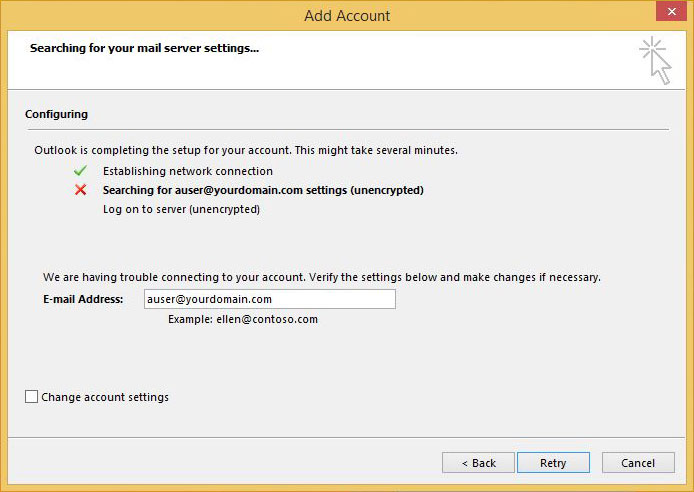694x492 pixels.
Task: Click the Example: ellen@contoso.com hint text
Action: [243, 319]
